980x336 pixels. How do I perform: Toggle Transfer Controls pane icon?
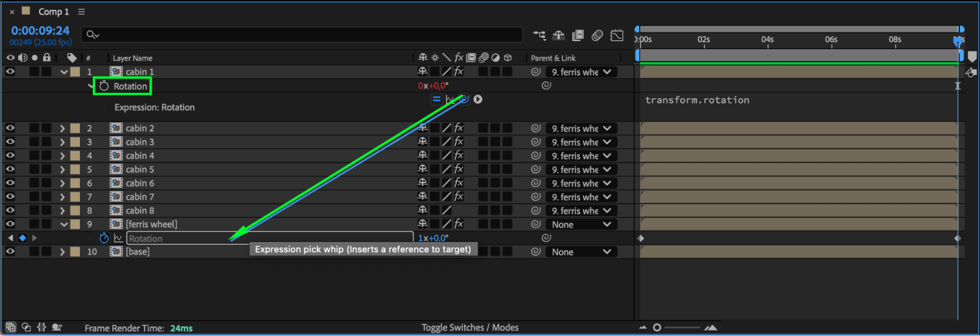pos(26,327)
